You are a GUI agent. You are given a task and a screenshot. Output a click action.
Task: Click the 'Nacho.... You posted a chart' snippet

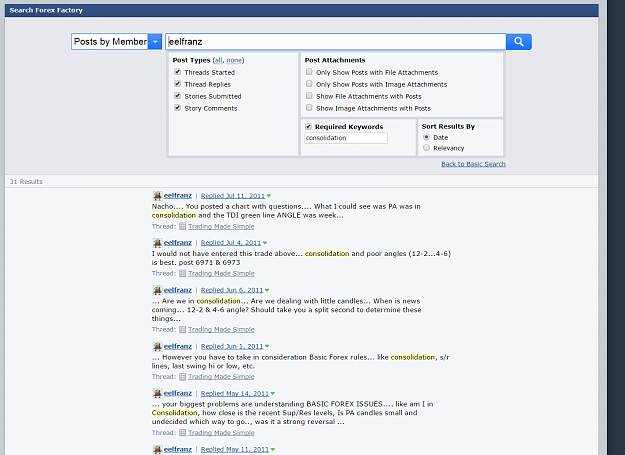[286, 211]
